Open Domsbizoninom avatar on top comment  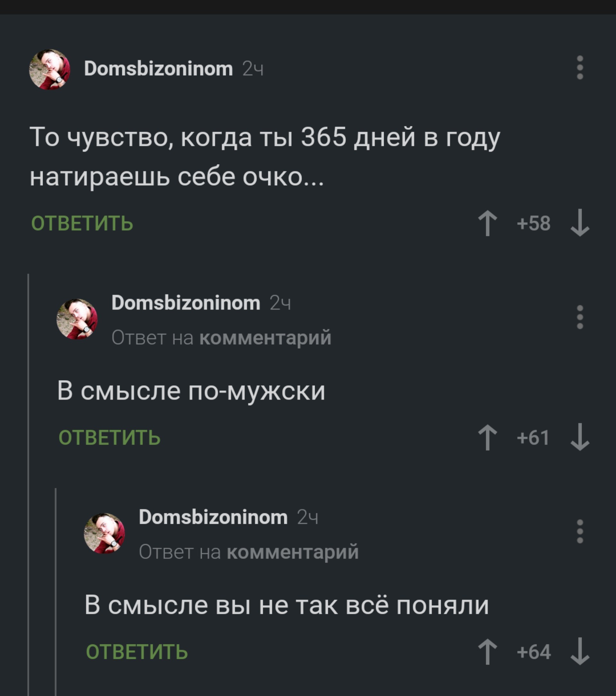point(50,70)
